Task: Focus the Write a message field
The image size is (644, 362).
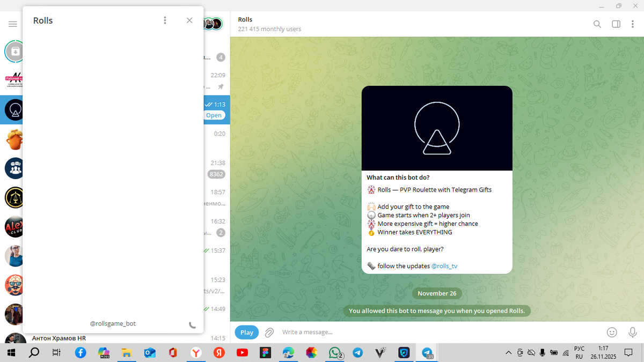Action: tap(440, 332)
